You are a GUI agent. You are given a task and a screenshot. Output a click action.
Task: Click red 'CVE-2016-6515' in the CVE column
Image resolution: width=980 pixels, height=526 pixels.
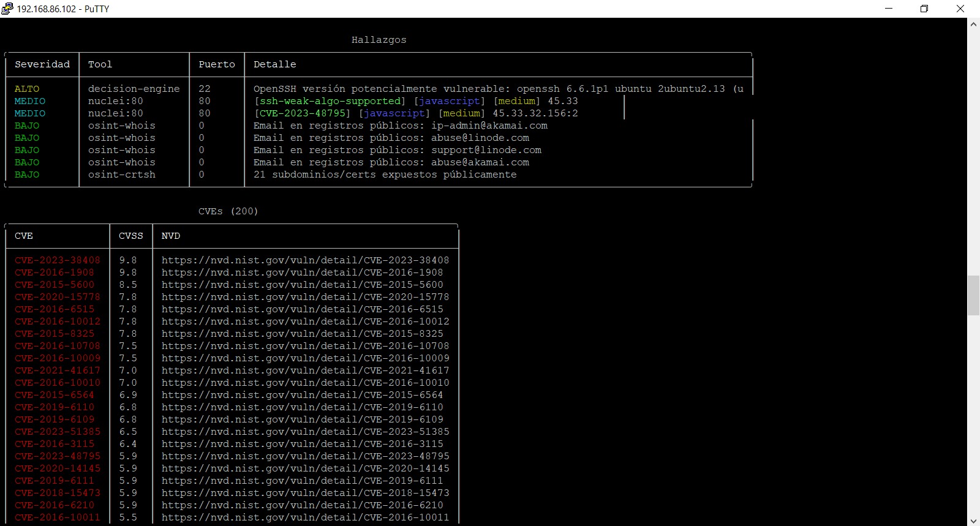[55, 309]
